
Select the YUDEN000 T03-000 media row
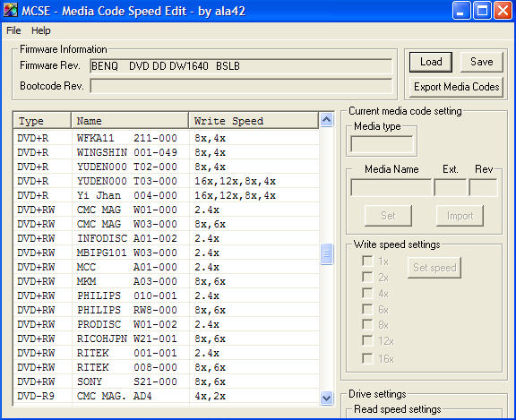pyautogui.click(x=167, y=181)
